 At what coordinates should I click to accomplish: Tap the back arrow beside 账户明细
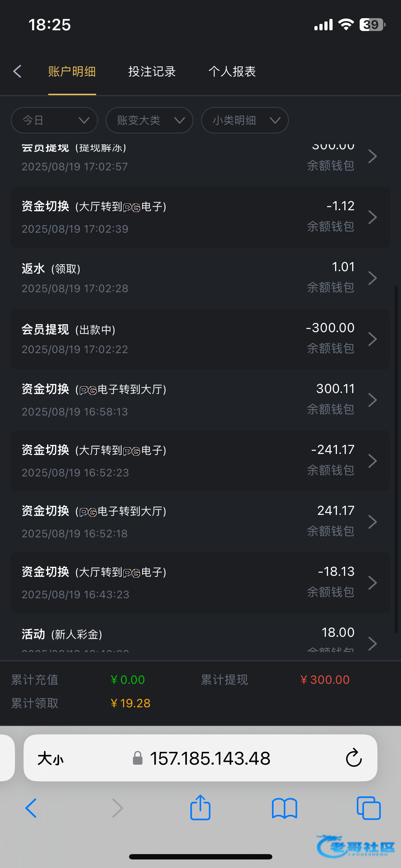(17, 71)
